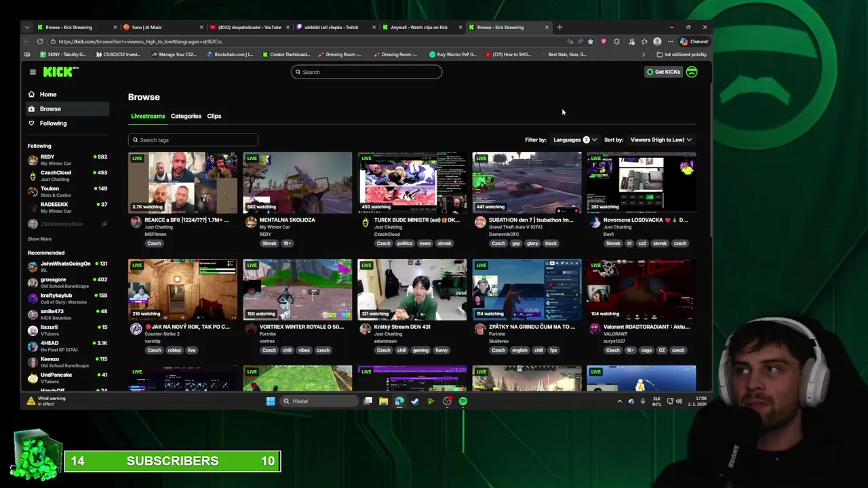Open Spotify from taskbar
Screen dimensions: 868x488
[x=462, y=401]
